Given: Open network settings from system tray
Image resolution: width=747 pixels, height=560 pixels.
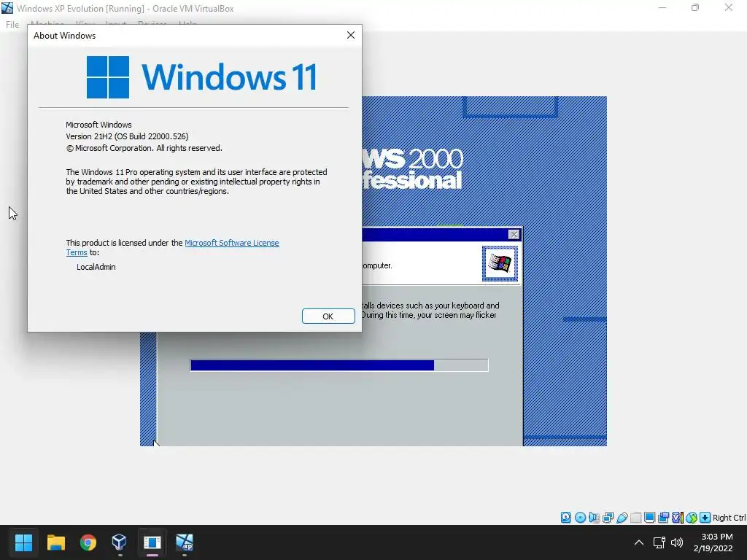Looking at the screenshot, I should 659,542.
